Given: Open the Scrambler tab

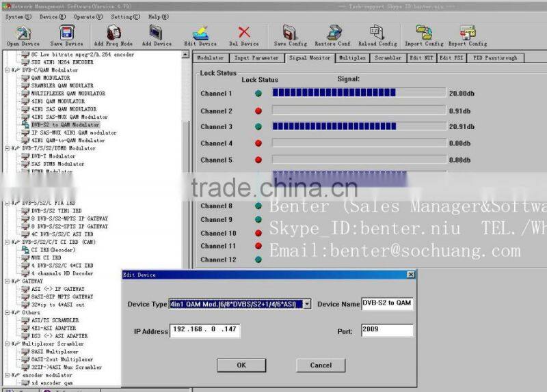Looking at the screenshot, I should tap(388, 58).
